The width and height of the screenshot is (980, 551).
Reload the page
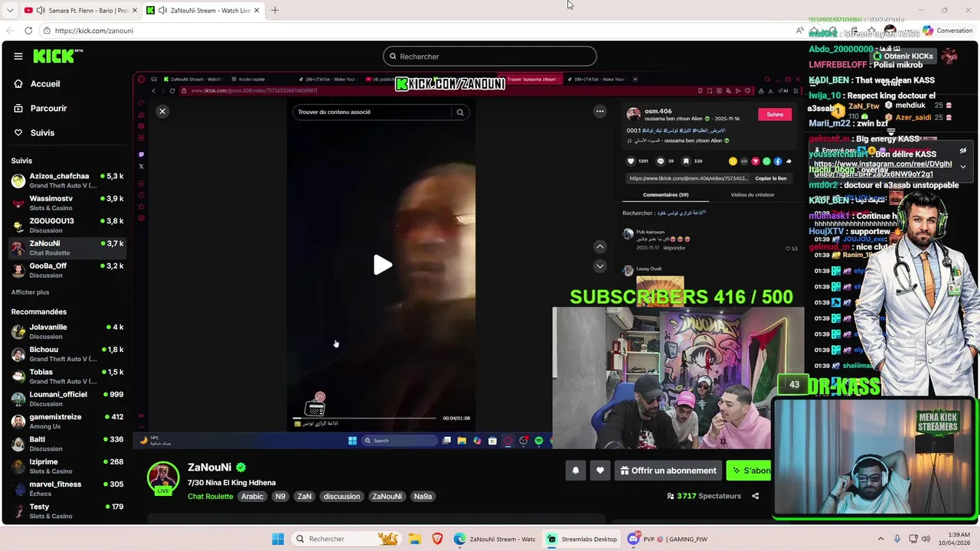click(x=28, y=31)
